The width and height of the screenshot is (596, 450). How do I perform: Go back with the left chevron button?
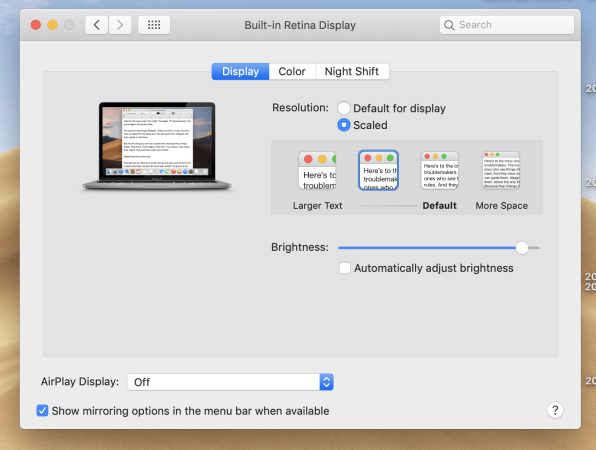97,25
